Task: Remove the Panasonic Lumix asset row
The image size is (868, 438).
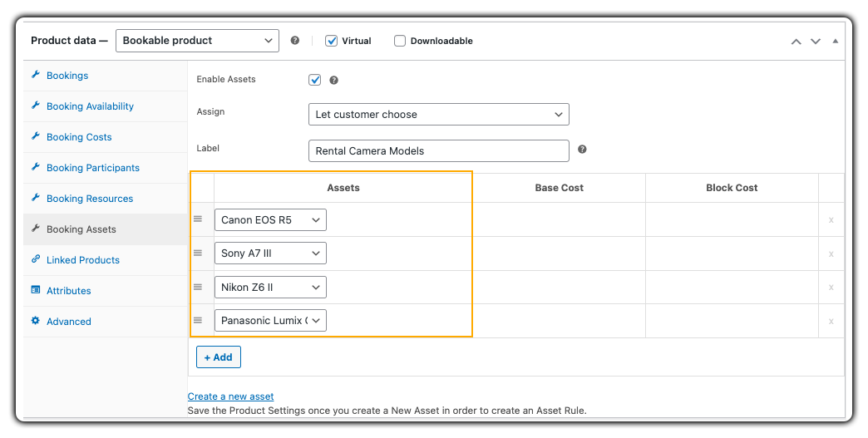Action: [831, 322]
